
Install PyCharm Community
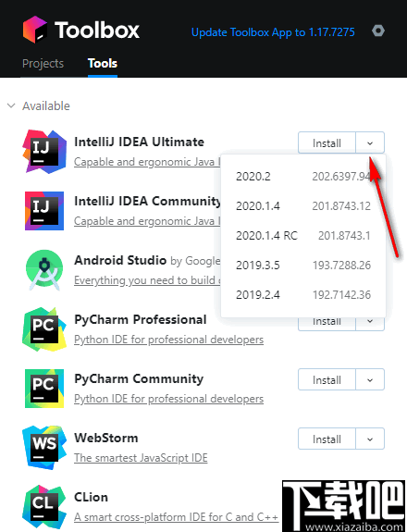pos(327,379)
